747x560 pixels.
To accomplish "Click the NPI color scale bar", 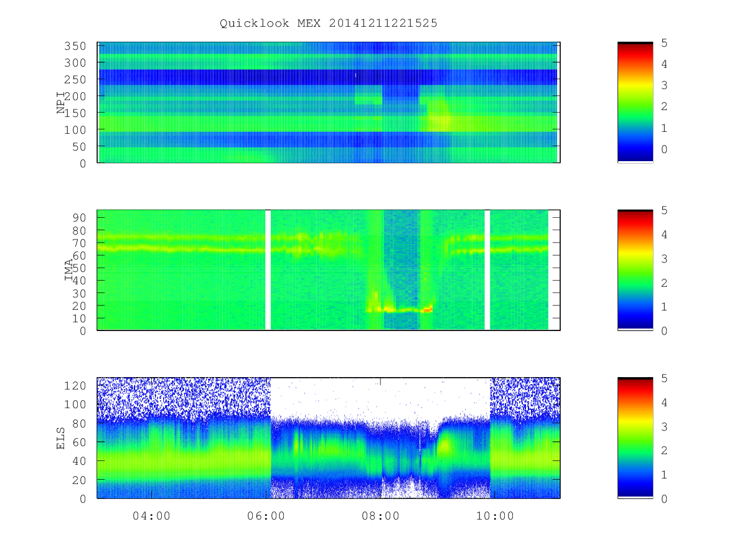I will click(635, 103).
